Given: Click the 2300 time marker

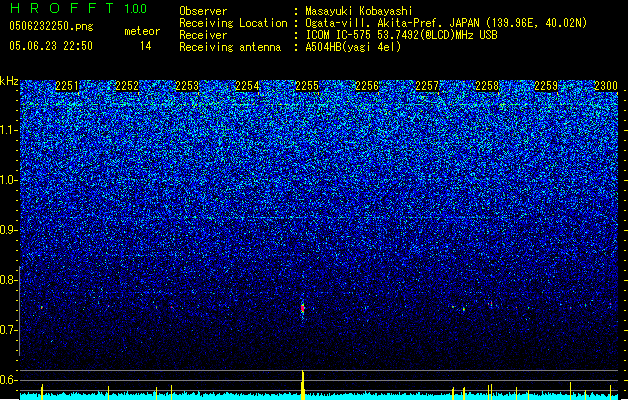Looking at the screenshot, I should (x=606, y=86).
